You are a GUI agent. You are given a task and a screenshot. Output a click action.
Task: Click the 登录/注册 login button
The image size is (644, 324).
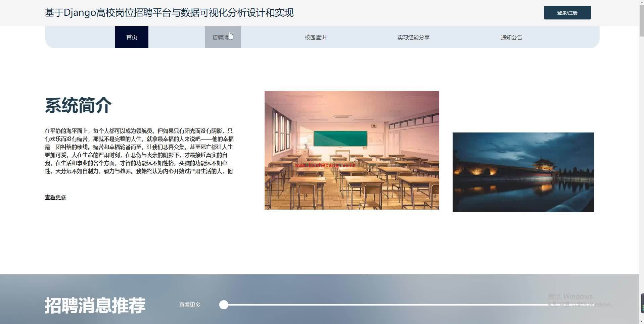click(567, 13)
